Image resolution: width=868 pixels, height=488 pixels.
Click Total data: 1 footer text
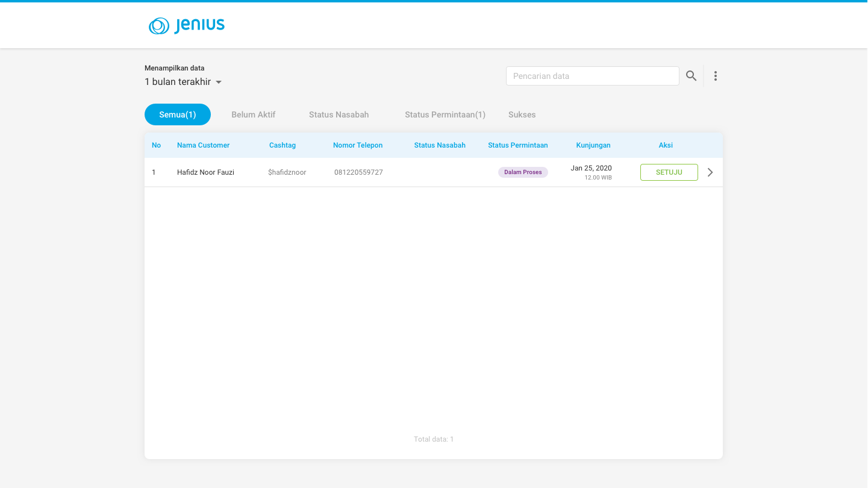tap(434, 439)
